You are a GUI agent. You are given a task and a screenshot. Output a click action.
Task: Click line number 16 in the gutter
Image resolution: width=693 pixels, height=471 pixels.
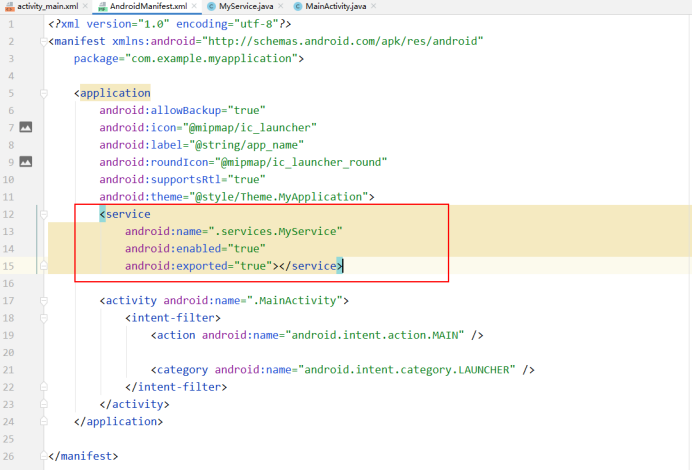(x=8, y=283)
